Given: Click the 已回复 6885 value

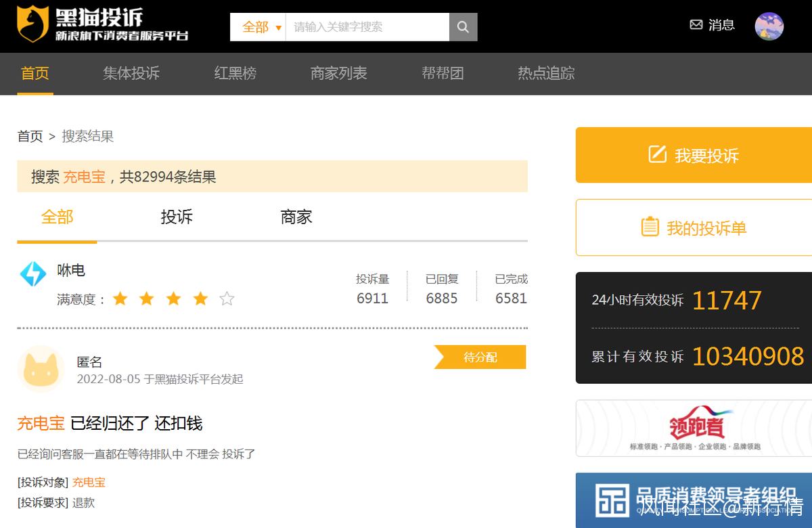Looking at the screenshot, I should [x=442, y=299].
